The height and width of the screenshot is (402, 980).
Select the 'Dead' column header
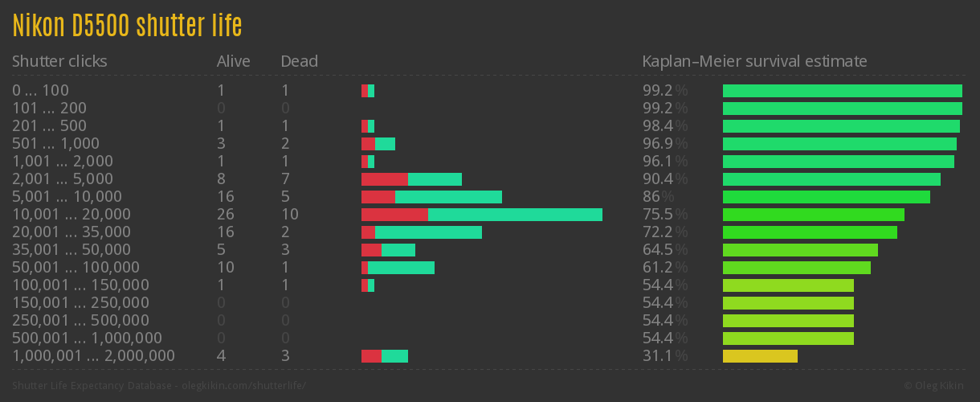pos(299,61)
